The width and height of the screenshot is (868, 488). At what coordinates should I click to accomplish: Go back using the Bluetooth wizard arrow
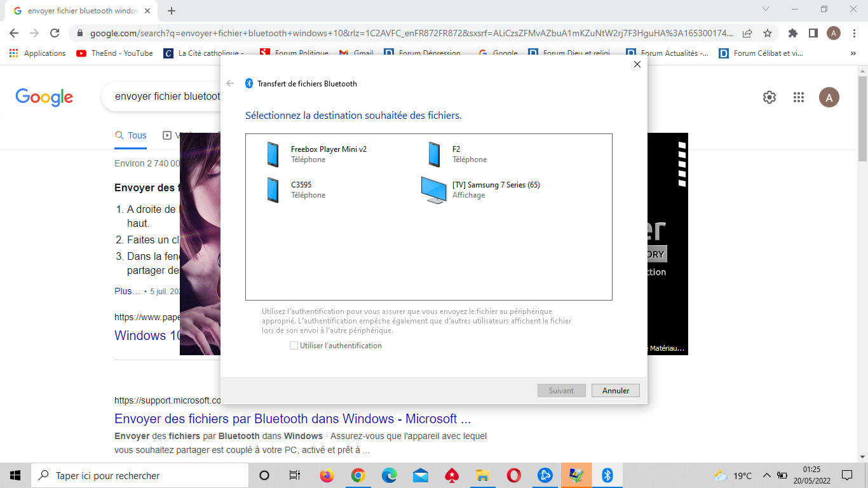click(x=230, y=83)
